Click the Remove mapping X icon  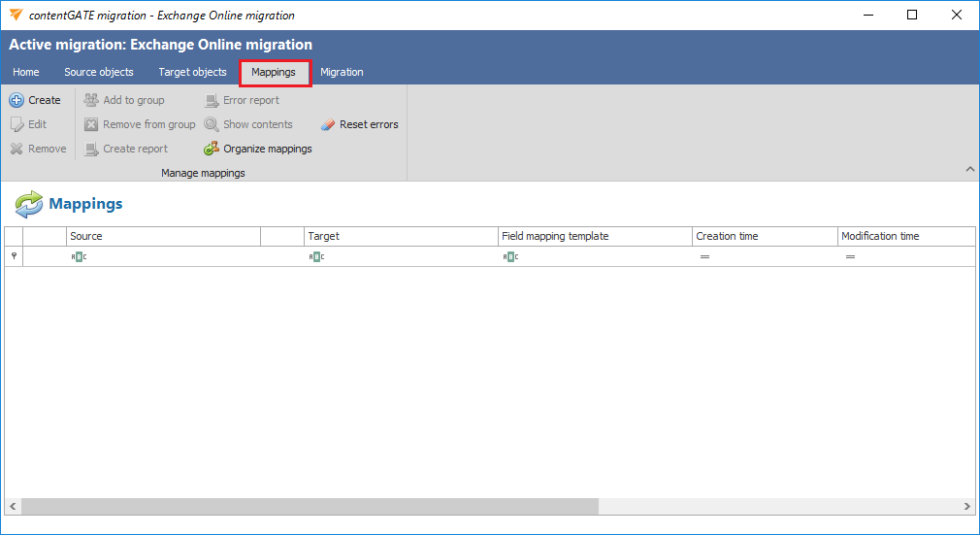click(x=16, y=149)
